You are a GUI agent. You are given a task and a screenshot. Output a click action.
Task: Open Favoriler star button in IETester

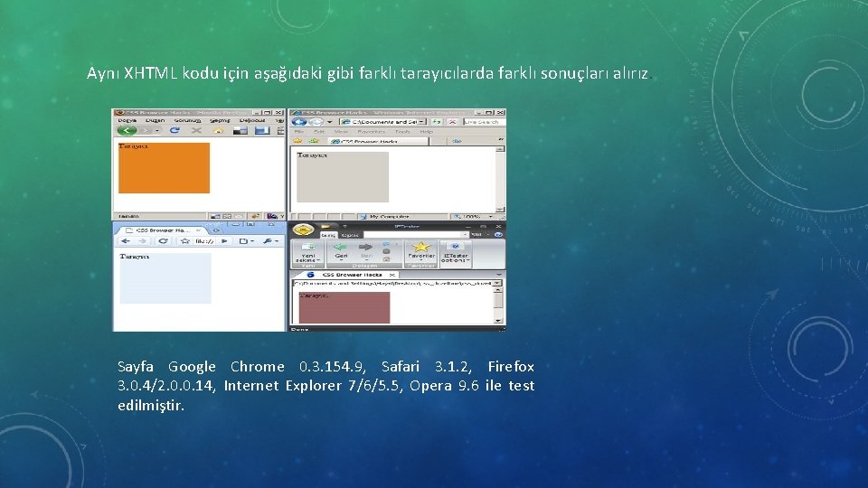click(421, 252)
